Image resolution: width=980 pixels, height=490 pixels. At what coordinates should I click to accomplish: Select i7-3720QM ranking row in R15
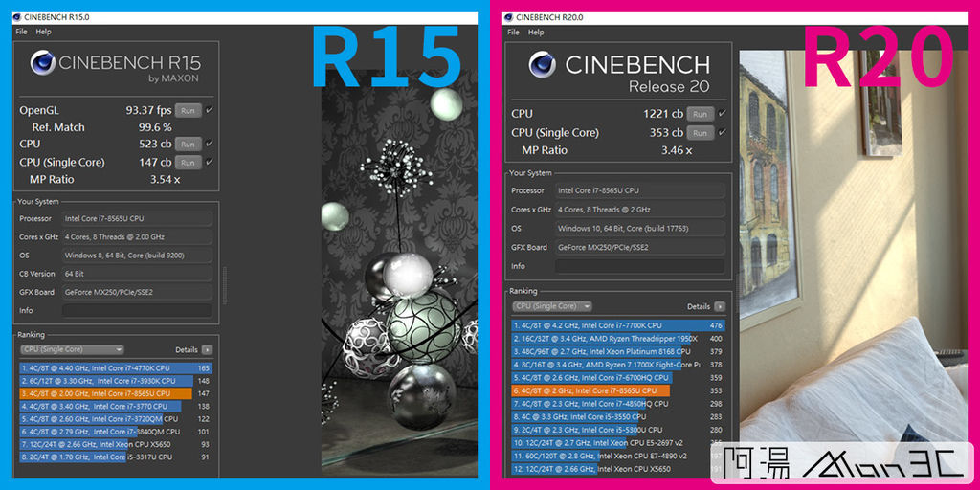click(x=116, y=419)
